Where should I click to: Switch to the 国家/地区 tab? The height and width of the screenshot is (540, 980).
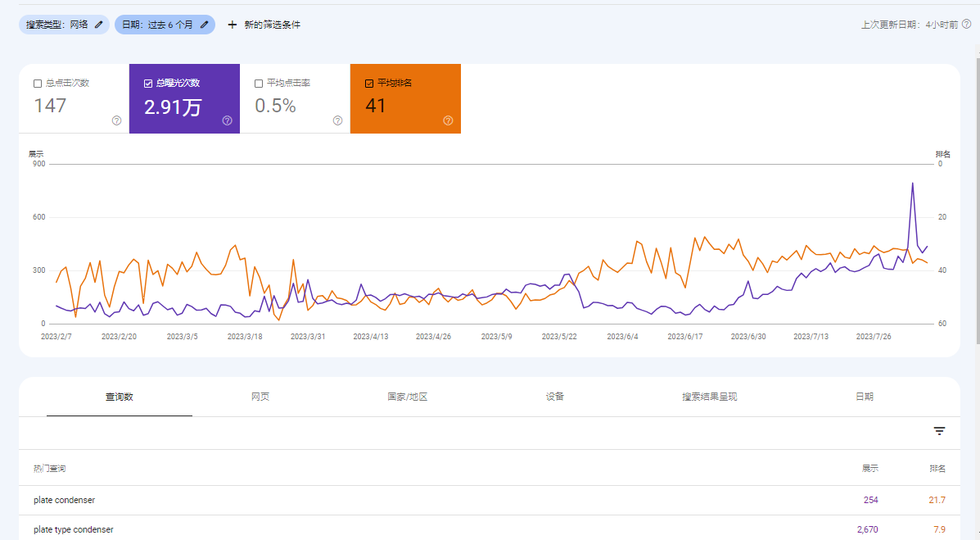pos(408,397)
